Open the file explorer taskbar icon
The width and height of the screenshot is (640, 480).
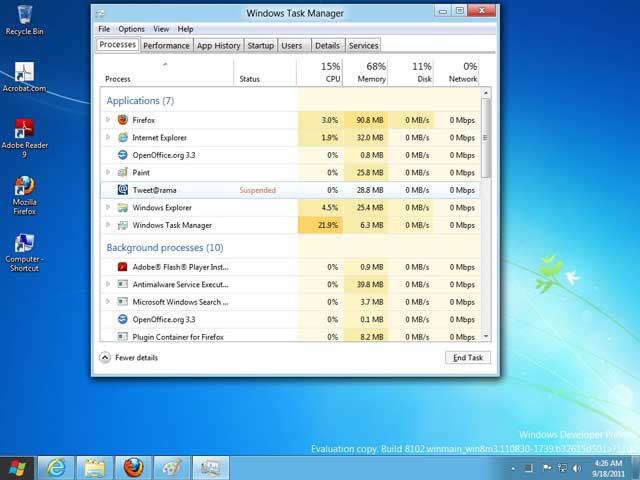click(94, 468)
